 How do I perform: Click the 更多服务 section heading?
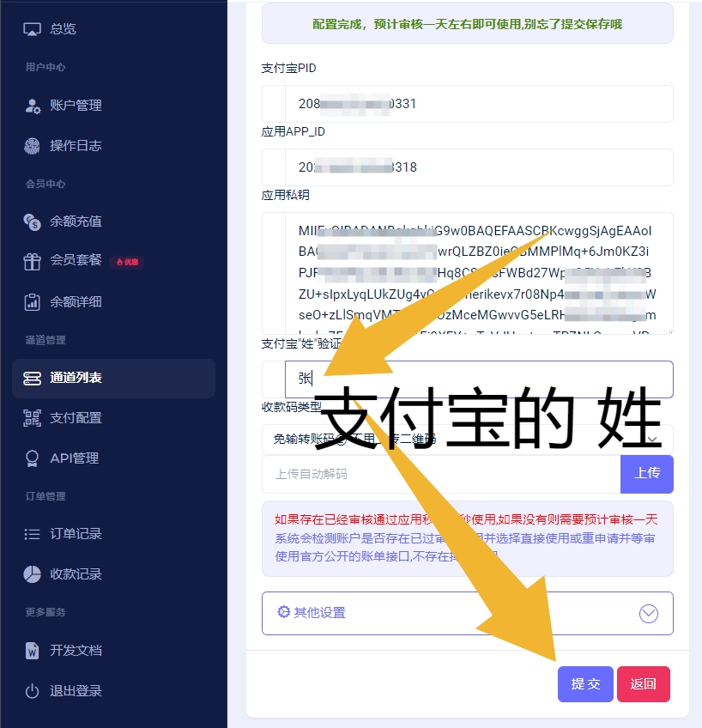click(x=45, y=612)
